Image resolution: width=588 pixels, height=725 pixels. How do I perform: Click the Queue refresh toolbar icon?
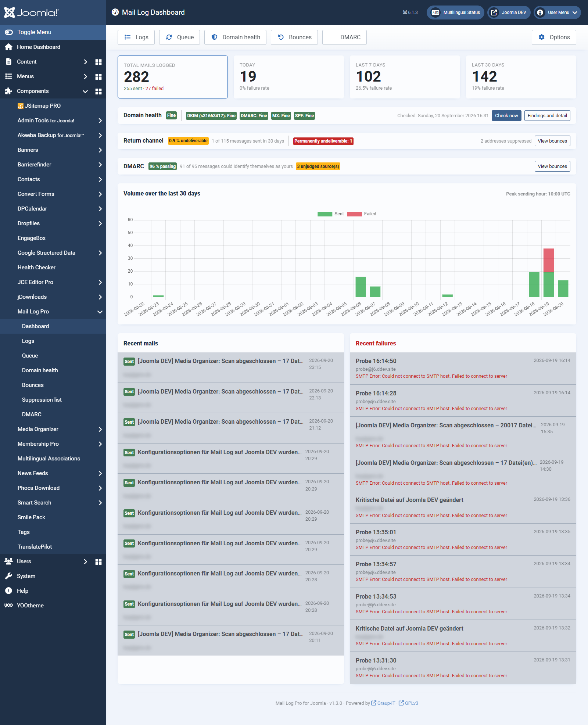coord(169,37)
